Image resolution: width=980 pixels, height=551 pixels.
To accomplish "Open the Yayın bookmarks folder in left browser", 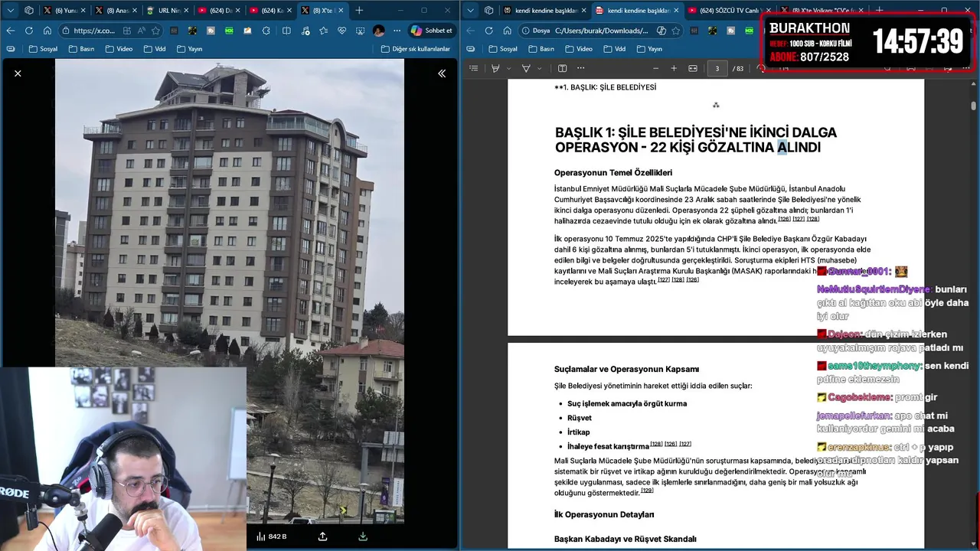I will click(x=189, y=49).
